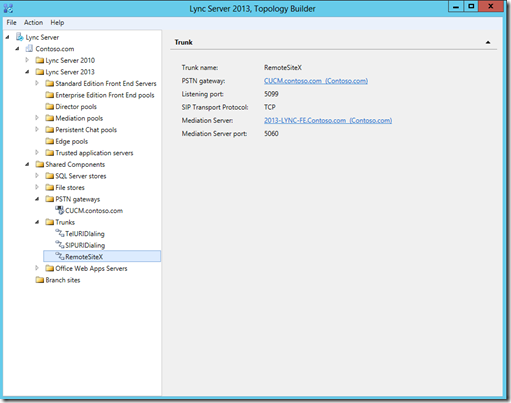Open the File menu

11,22
